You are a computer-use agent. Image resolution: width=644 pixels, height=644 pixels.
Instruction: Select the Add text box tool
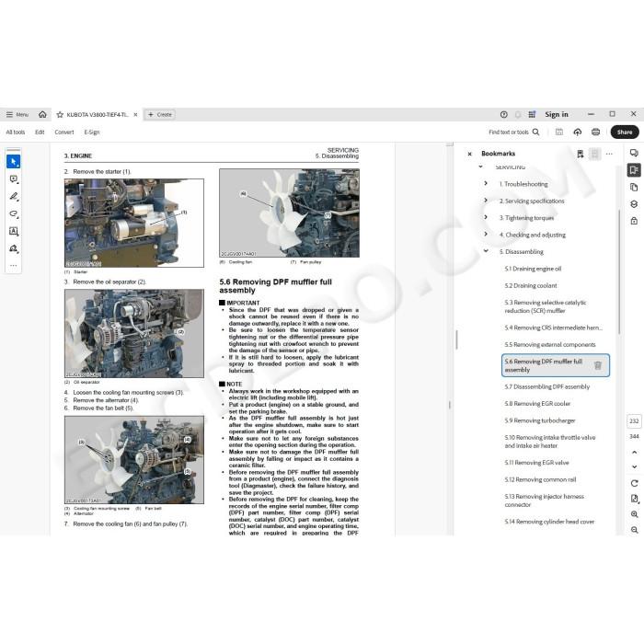click(x=14, y=231)
